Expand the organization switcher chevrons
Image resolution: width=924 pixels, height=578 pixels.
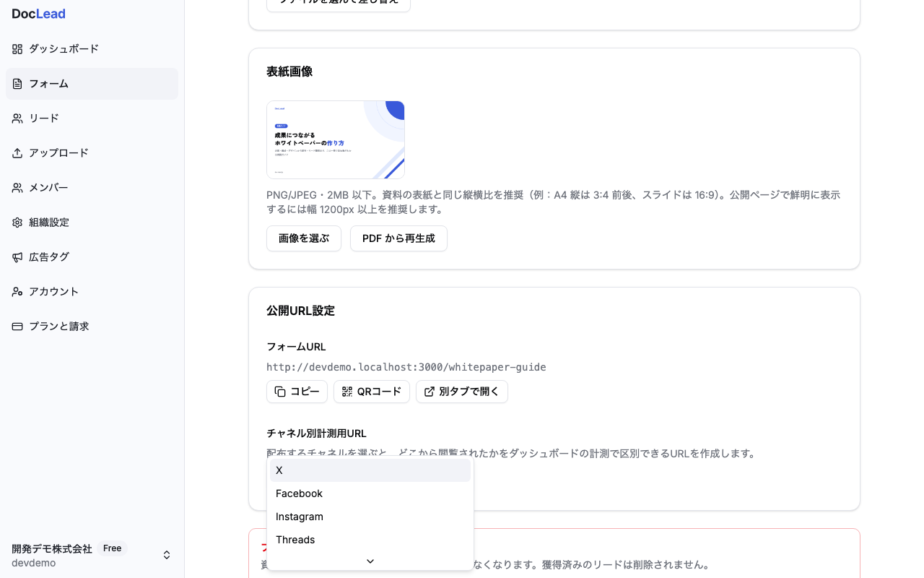167,555
